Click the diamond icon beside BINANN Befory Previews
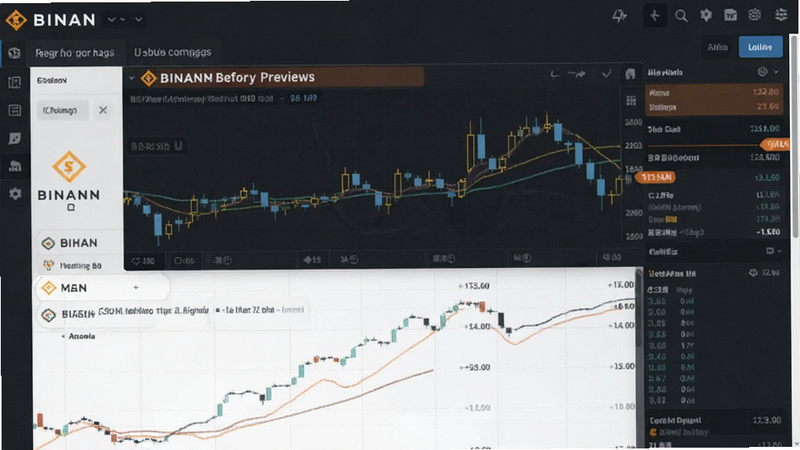800x450 pixels. [x=148, y=78]
